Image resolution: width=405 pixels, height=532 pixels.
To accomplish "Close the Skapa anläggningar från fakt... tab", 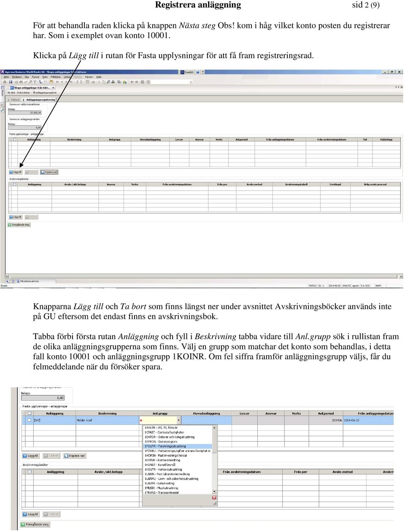I will click(53, 88).
